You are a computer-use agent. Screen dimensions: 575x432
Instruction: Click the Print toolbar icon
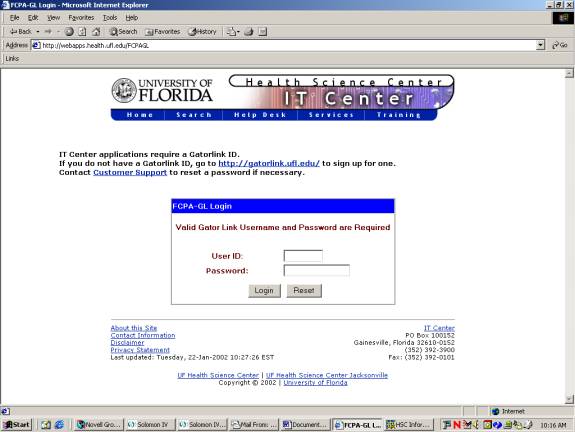tap(249, 32)
